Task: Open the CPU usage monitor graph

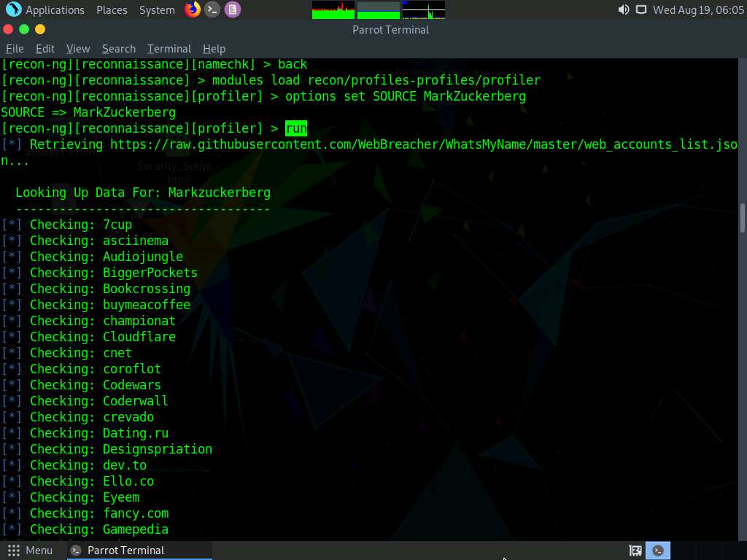Action: coord(333,10)
